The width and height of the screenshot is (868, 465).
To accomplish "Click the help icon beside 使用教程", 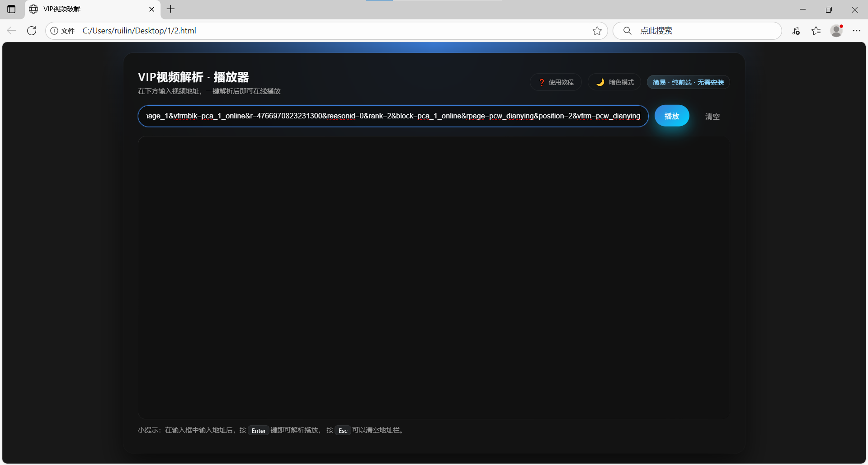I will (542, 82).
